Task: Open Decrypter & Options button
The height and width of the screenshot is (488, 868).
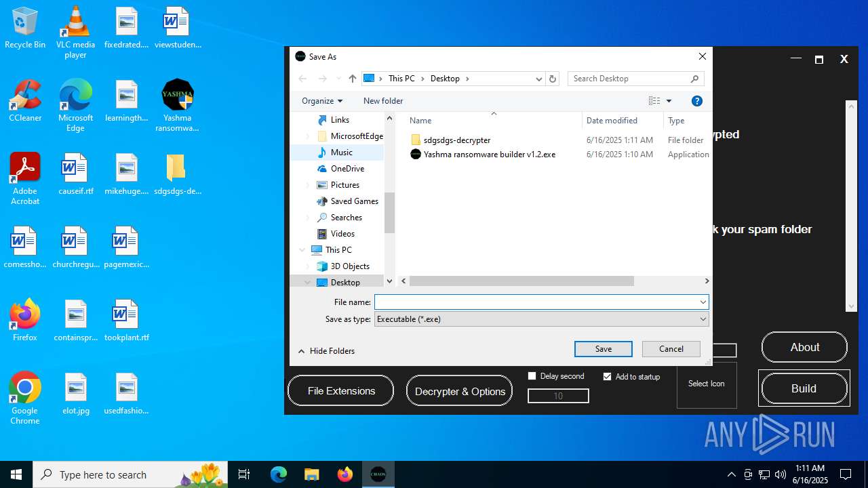Action: coord(459,391)
